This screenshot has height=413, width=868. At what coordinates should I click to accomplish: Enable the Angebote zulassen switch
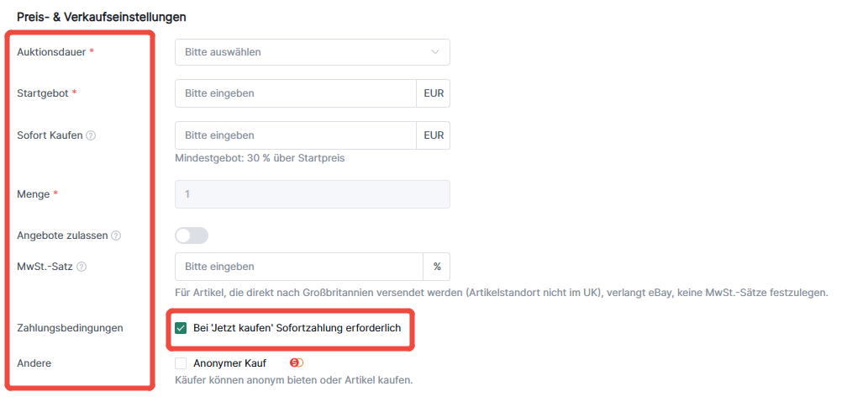(192, 235)
